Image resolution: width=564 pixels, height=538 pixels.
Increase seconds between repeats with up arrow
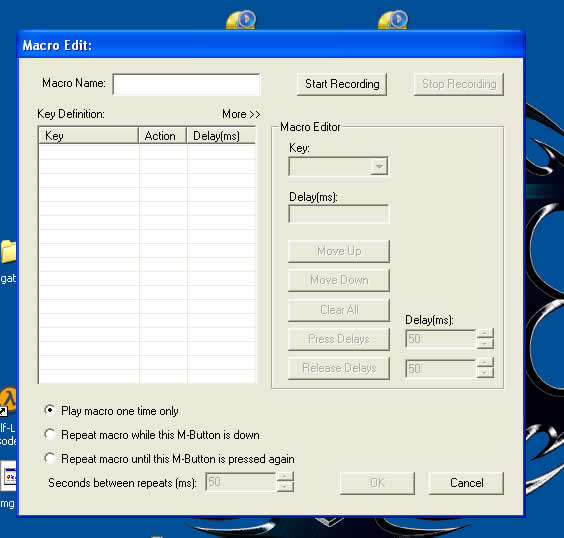pyautogui.click(x=285, y=477)
